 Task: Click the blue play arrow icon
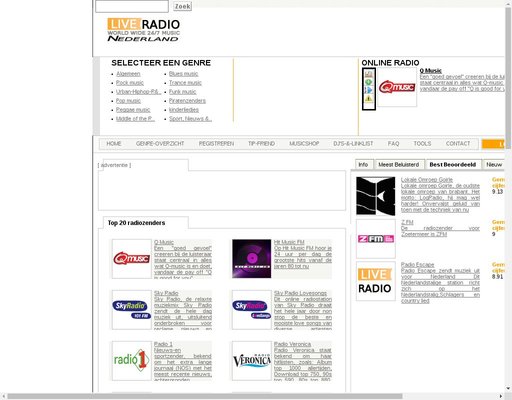pos(368,90)
